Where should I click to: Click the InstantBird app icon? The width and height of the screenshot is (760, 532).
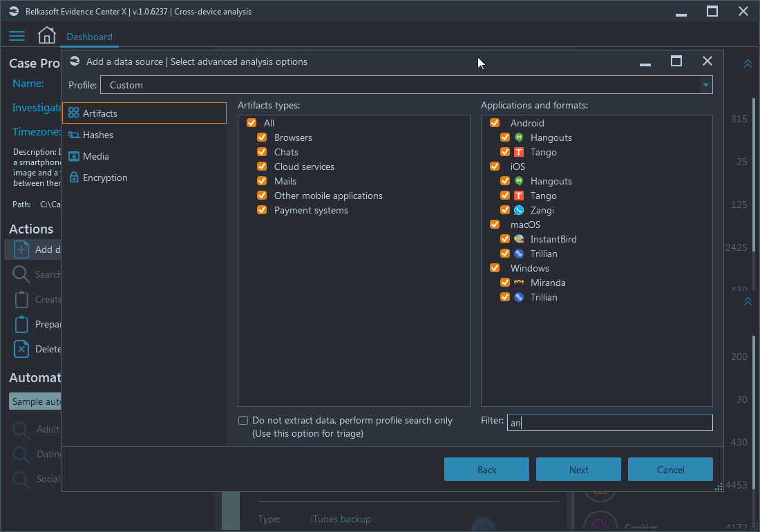519,239
